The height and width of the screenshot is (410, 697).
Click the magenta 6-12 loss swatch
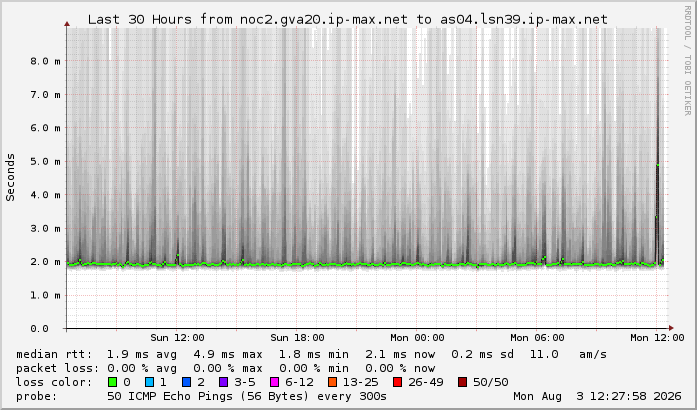275,382
